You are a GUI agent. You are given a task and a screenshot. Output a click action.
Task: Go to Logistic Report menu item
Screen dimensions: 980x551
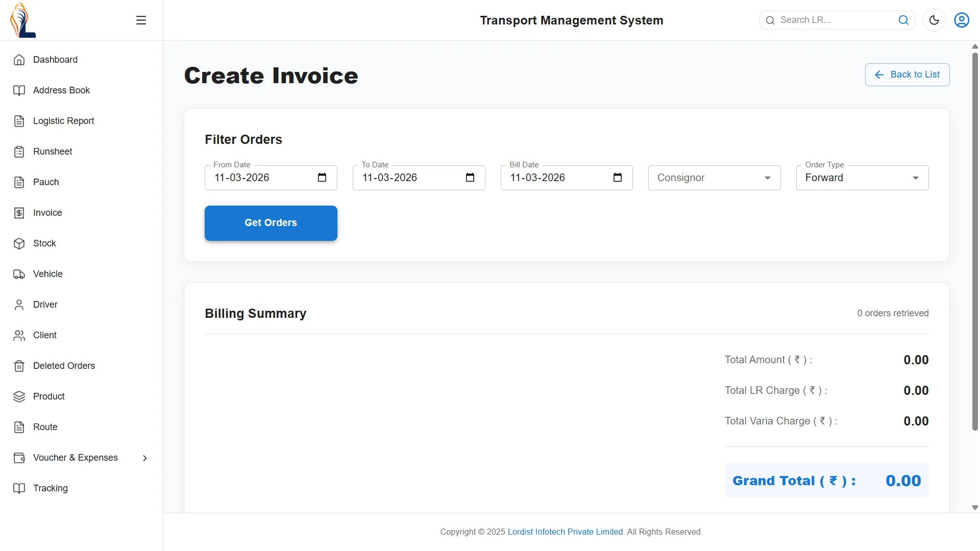tap(82, 121)
